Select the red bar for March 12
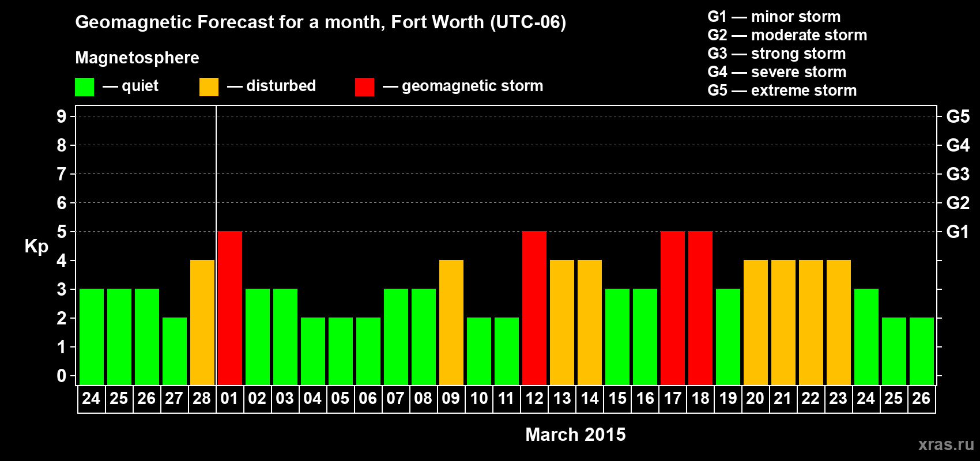 coord(534,308)
